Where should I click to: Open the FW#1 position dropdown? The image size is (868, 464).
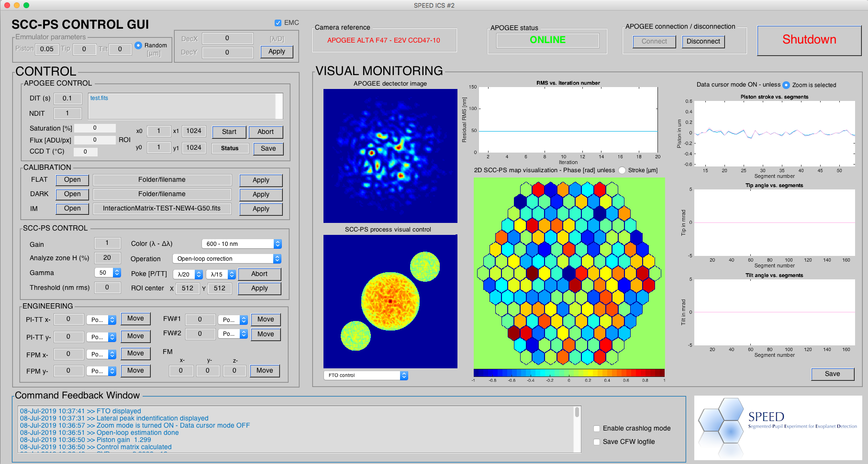233,320
